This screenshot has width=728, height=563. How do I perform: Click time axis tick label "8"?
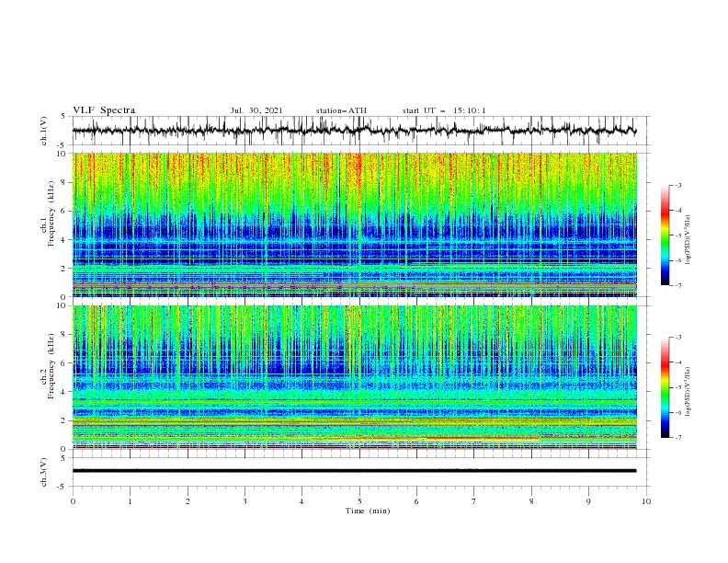(531, 501)
